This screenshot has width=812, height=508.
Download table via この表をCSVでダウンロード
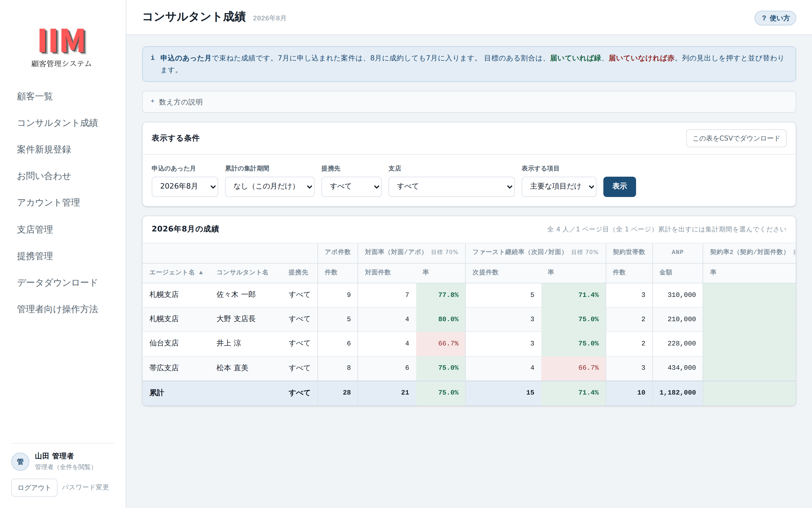tap(736, 138)
